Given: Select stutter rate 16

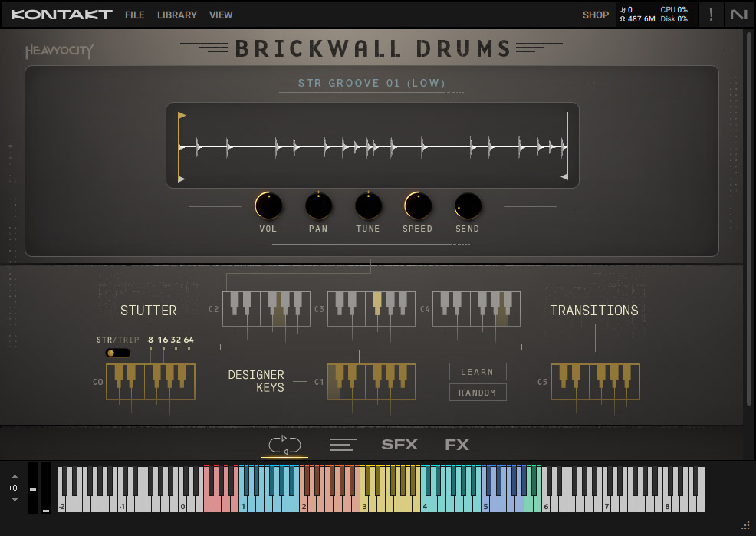Looking at the screenshot, I should (x=163, y=340).
